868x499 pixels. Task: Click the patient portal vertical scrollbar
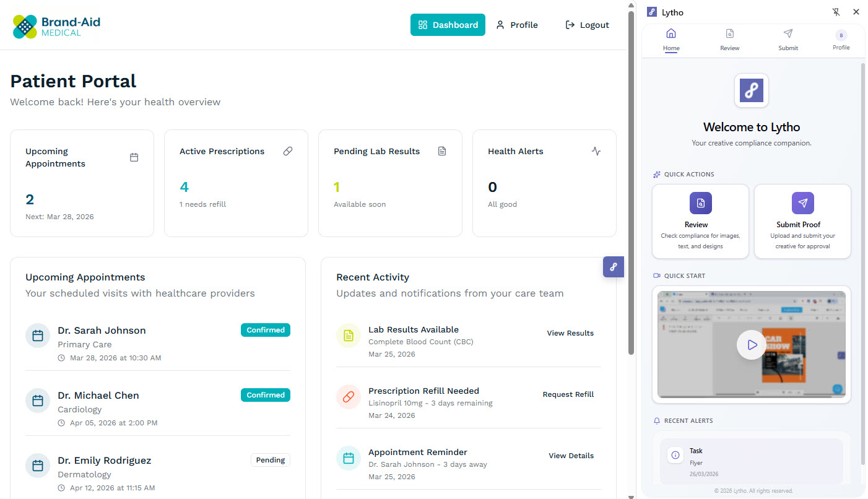tap(631, 183)
